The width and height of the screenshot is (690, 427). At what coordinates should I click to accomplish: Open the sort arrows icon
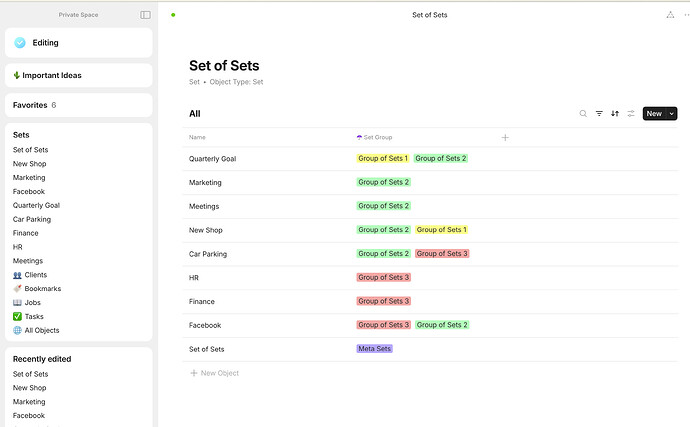point(615,114)
